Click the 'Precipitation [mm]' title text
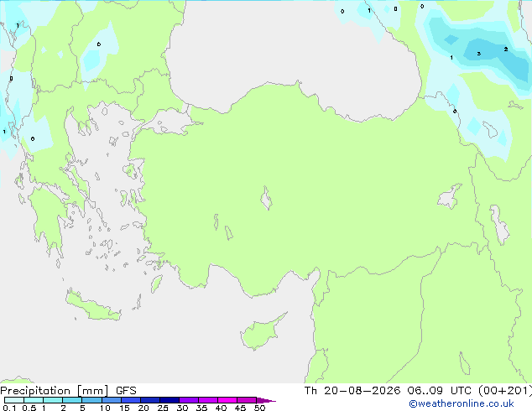The height and width of the screenshot is (411, 532). pyautogui.click(x=55, y=391)
